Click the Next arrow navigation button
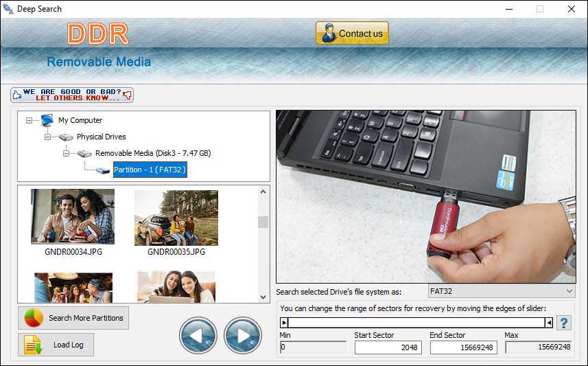The height and width of the screenshot is (366, 588). pyautogui.click(x=243, y=335)
